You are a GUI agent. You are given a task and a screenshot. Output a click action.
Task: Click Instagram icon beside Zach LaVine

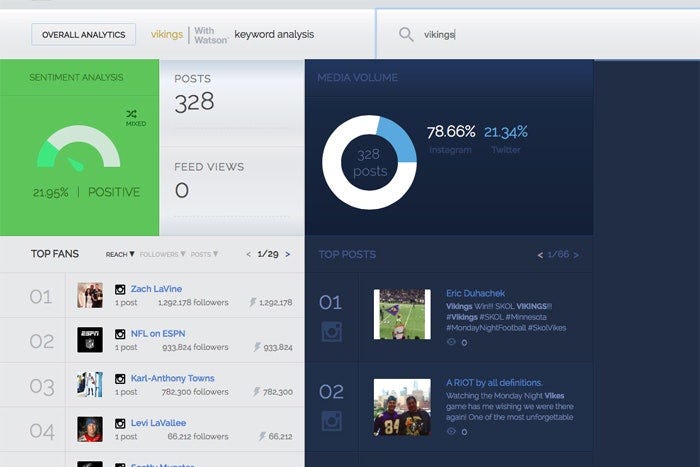pos(120,289)
